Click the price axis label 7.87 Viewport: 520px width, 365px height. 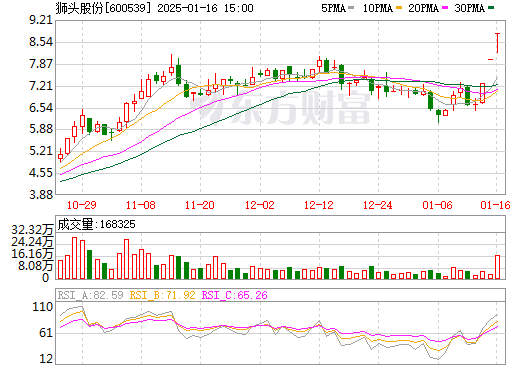point(41,64)
